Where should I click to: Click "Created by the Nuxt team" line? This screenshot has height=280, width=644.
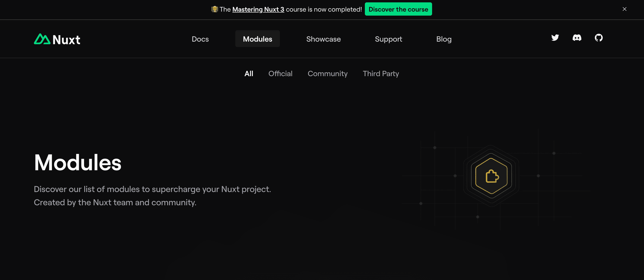click(x=115, y=202)
